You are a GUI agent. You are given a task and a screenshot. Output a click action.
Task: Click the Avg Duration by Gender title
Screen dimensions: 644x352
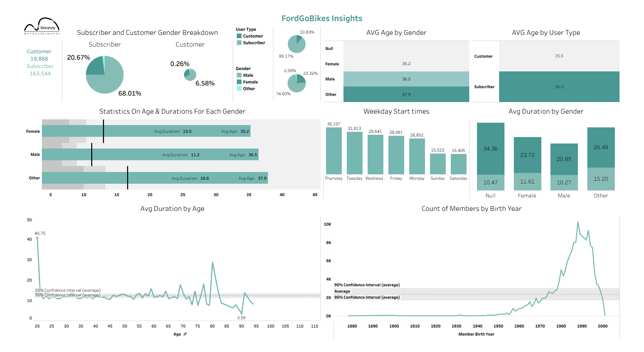click(546, 111)
